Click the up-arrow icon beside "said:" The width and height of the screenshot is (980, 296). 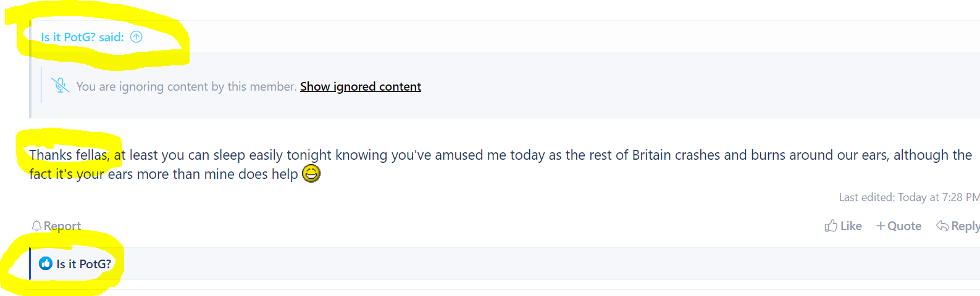tap(136, 37)
